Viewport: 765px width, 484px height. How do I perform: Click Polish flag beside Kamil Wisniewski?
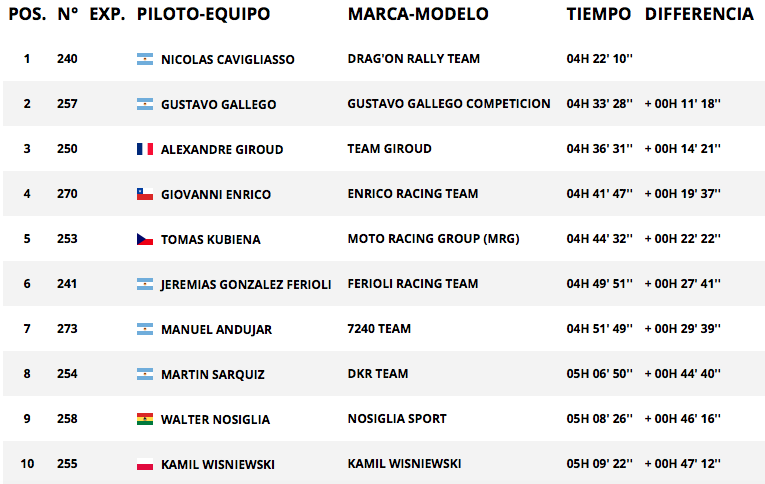[x=145, y=464]
